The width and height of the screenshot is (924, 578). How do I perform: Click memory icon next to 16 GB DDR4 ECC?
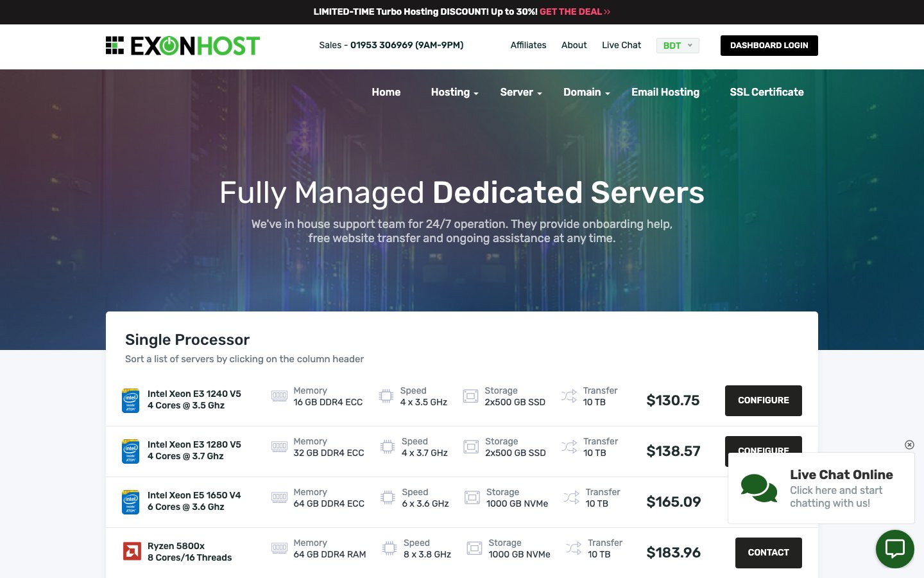click(x=279, y=396)
